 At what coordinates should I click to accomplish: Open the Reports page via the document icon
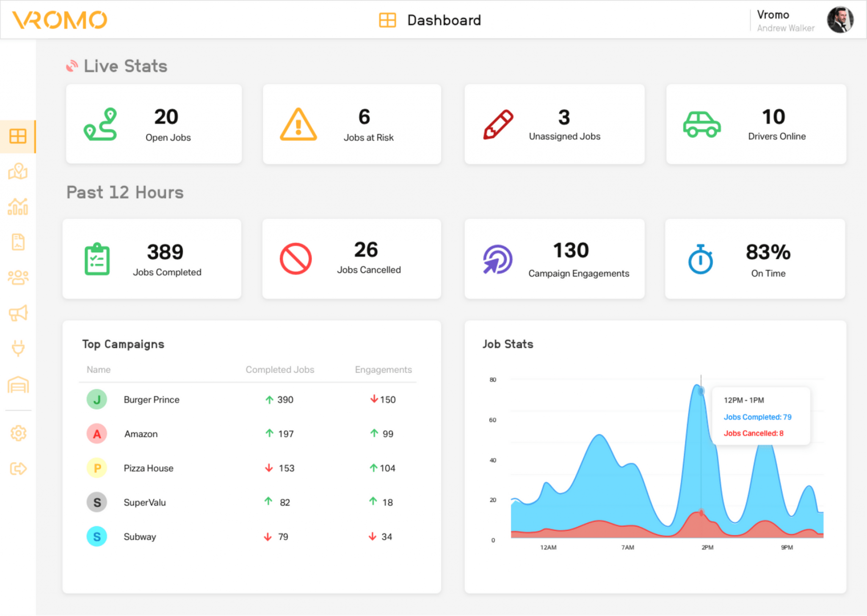click(18, 242)
